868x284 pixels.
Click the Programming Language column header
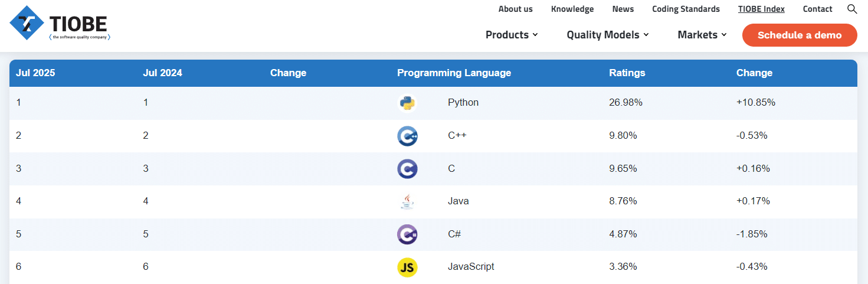pos(454,73)
